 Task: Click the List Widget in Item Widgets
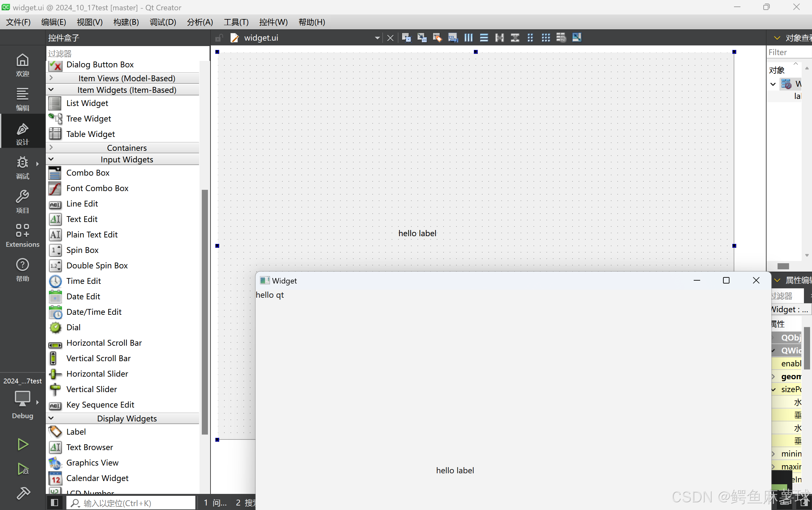pos(87,103)
